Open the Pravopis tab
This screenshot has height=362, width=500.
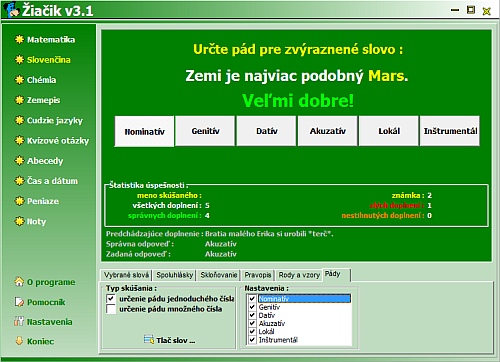258,275
